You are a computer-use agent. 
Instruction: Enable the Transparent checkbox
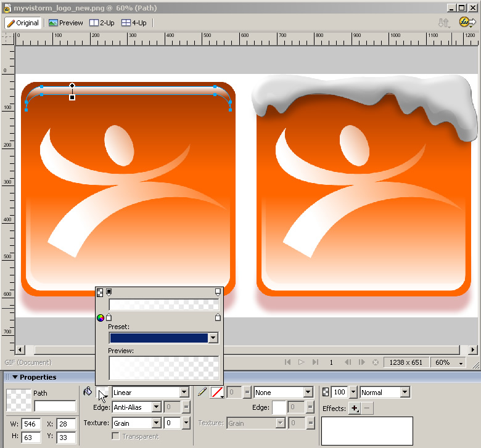point(115,436)
